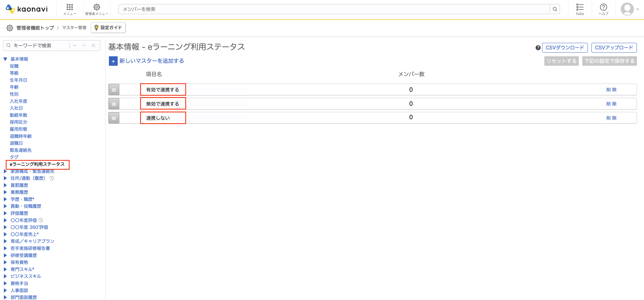Screen dimensions: 644x300
Task: Click the plus icon to add master
Action: click(x=113, y=61)
